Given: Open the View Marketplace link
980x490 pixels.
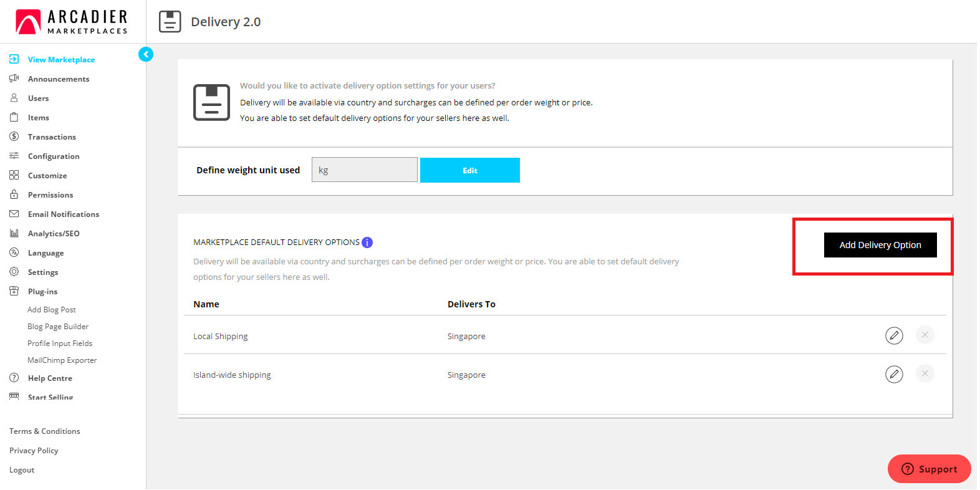Looking at the screenshot, I should click(61, 60).
